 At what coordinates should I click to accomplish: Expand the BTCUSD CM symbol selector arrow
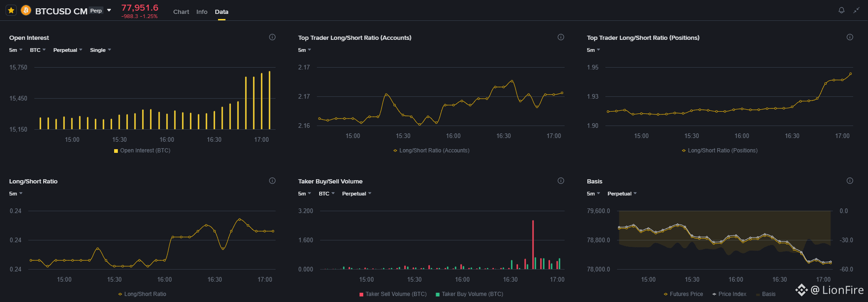coord(109,10)
